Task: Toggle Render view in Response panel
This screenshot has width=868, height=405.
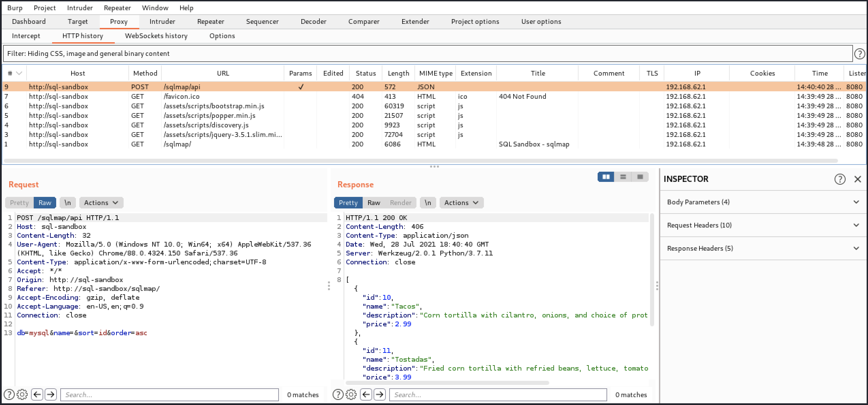Action: [400, 203]
